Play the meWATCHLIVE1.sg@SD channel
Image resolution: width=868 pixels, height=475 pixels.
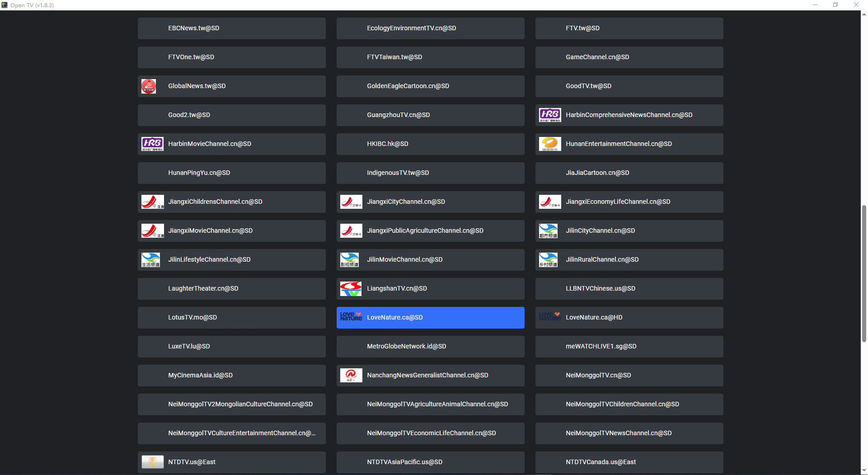point(629,347)
